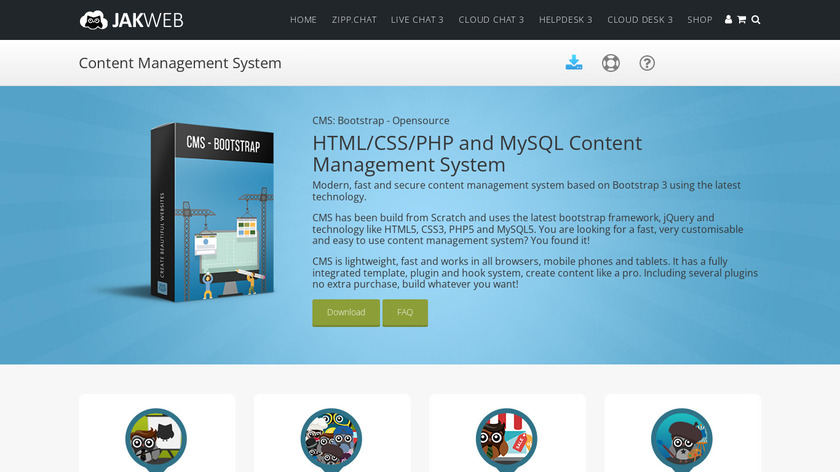Image resolution: width=840 pixels, height=472 pixels.
Task: Open the shopping cart icon
Action: click(741, 20)
